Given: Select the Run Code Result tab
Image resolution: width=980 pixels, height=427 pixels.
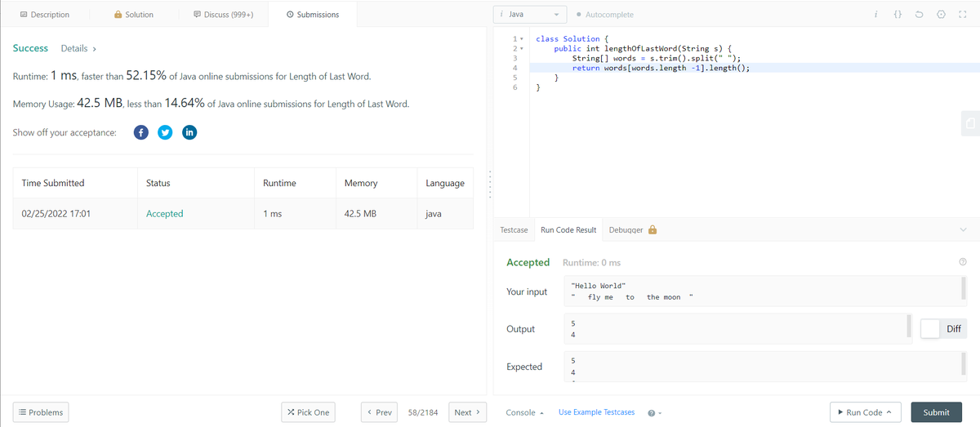Looking at the screenshot, I should (568, 229).
